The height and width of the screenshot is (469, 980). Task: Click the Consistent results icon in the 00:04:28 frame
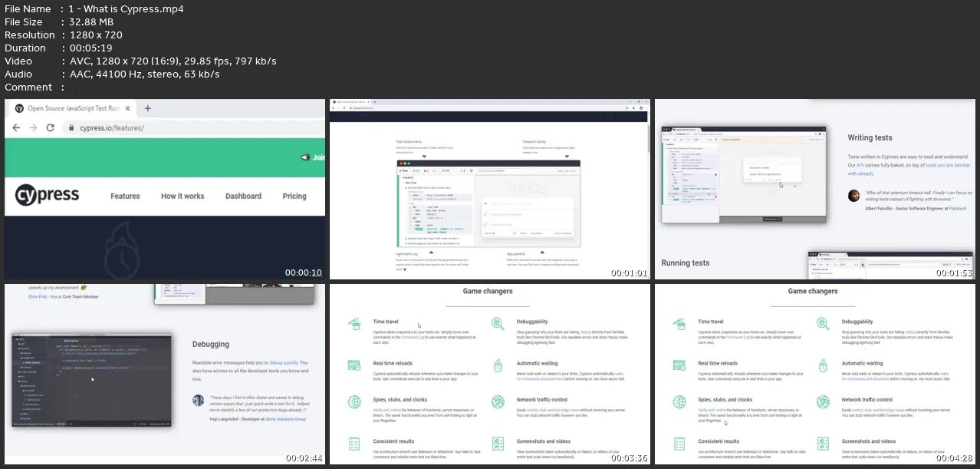point(679,444)
